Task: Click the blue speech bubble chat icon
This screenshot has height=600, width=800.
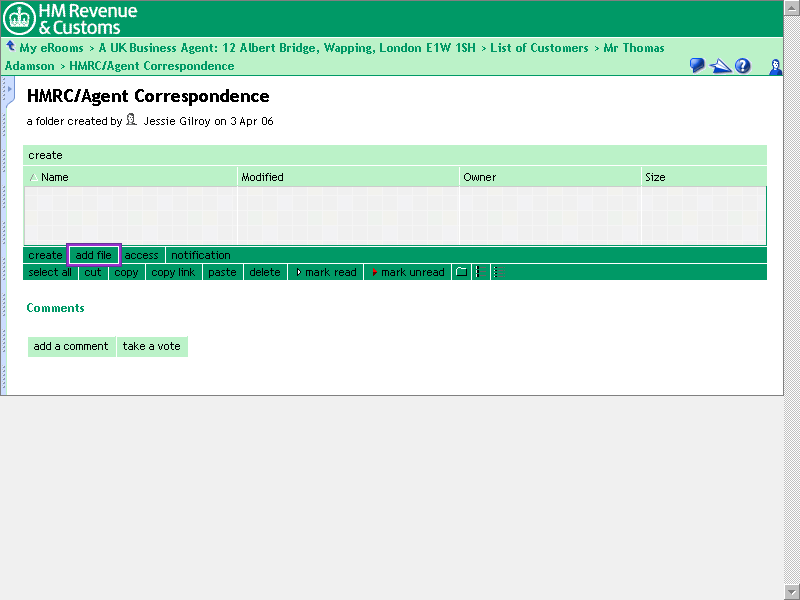Action: coord(697,66)
